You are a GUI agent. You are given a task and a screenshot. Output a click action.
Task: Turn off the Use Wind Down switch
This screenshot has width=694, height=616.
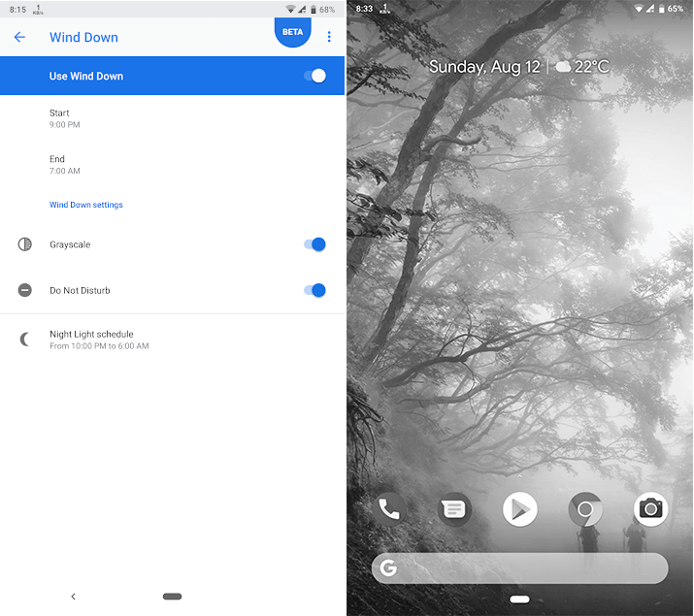click(314, 76)
